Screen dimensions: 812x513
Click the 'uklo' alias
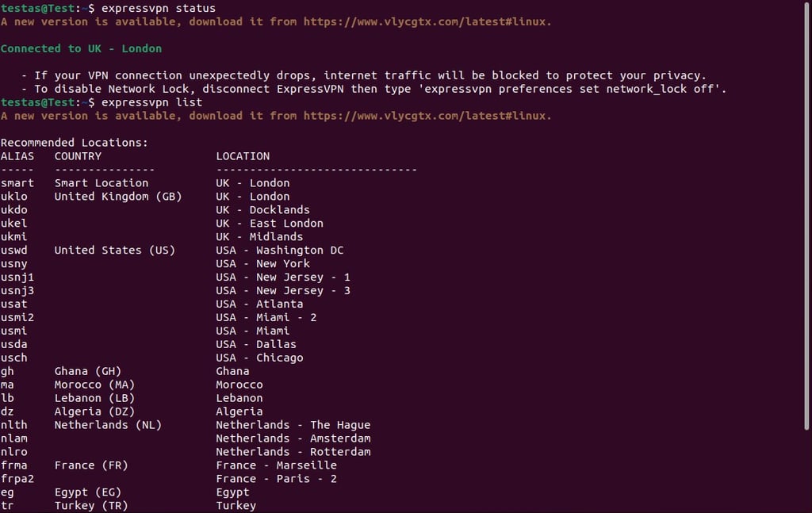[x=14, y=197]
